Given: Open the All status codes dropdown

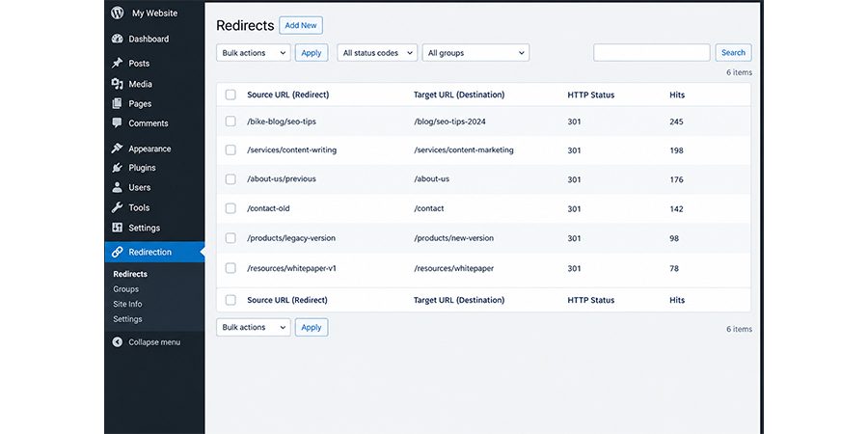Looking at the screenshot, I should 377,53.
